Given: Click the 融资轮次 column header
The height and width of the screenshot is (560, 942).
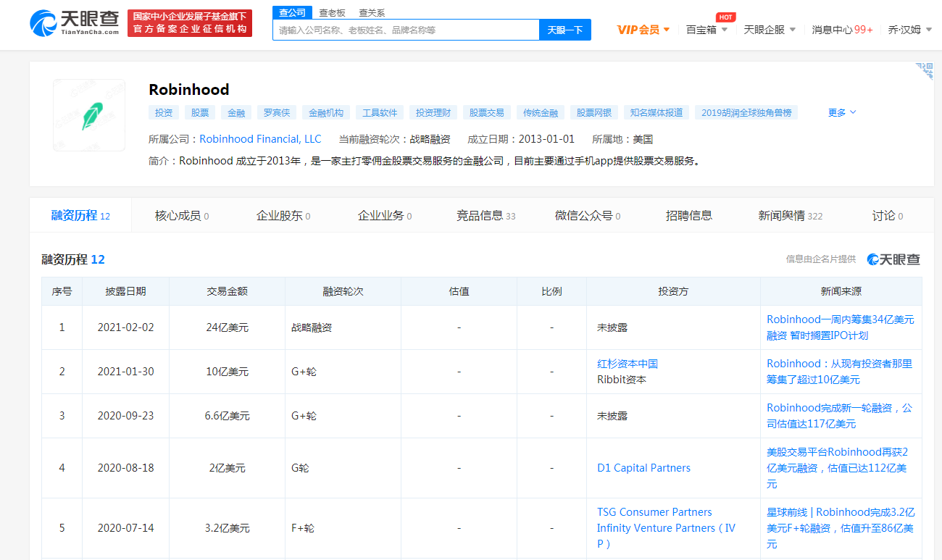Looking at the screenshot, I should 343,291.
